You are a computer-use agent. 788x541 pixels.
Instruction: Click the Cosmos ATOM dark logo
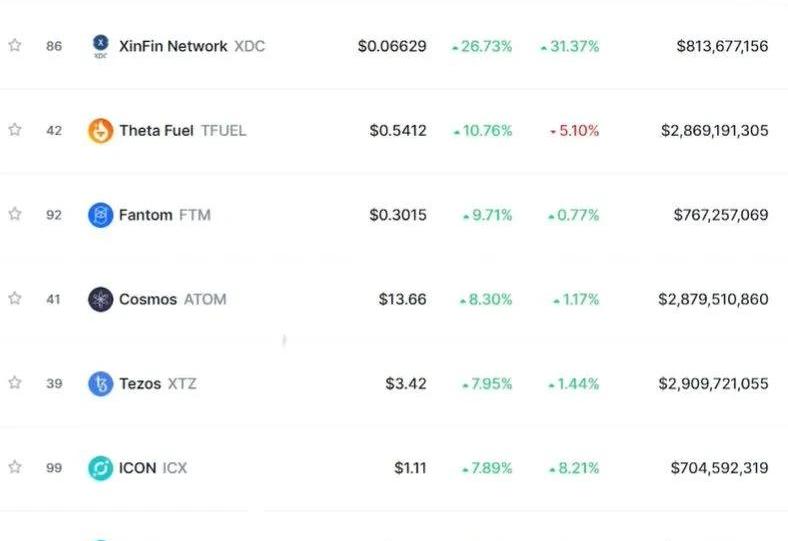point(101,299)
